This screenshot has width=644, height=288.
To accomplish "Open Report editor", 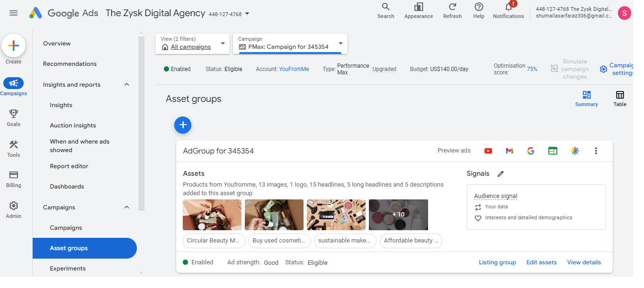I will tap(69, 166).
